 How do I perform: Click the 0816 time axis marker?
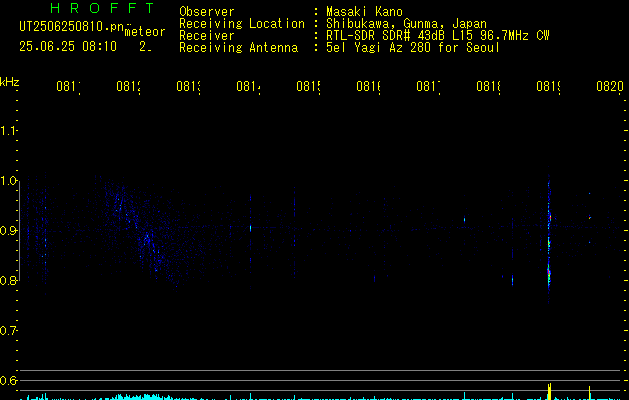click(368, 86)
